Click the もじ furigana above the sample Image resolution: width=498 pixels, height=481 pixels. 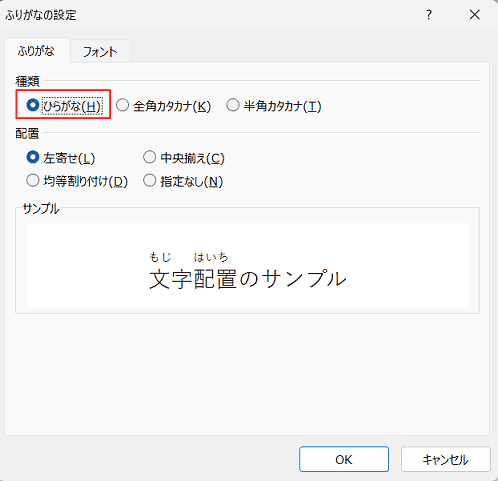pyautogui.click(x=160, y=257)
